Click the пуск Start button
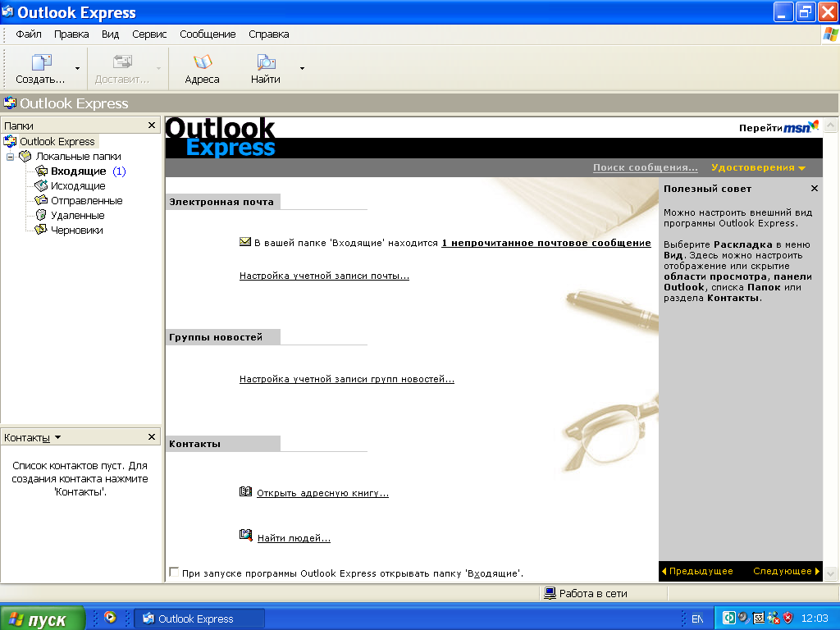The width and height of the screenshot is (840, 630). [43, 619]
